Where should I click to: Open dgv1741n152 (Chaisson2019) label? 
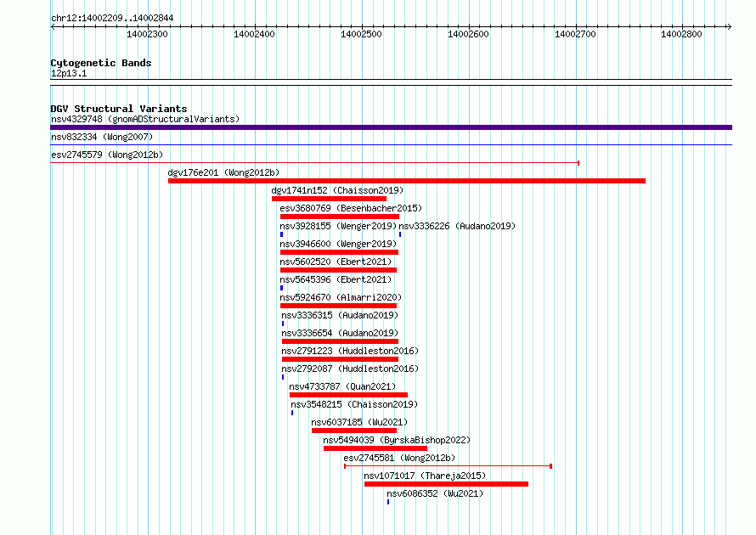point(337,190)
